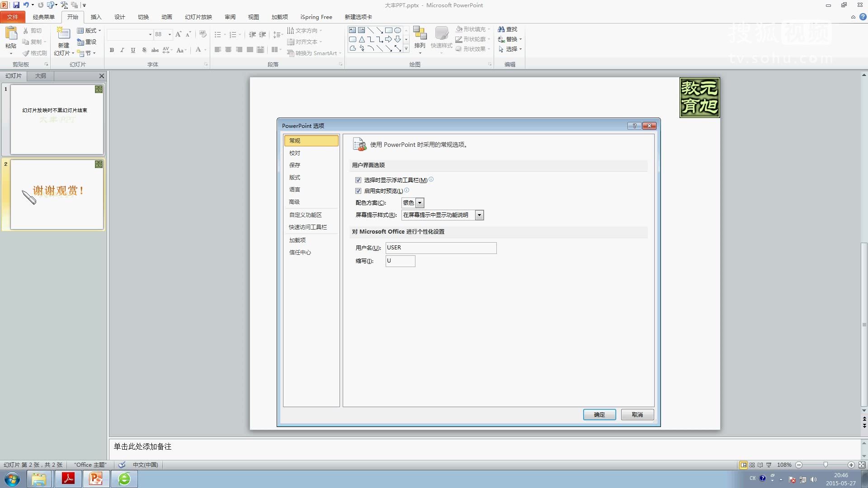This screenshot has height=488, width=868.
Task: Switch to slide sorter view in status bar
Action: pyautogui.click(x=752, y=465)
